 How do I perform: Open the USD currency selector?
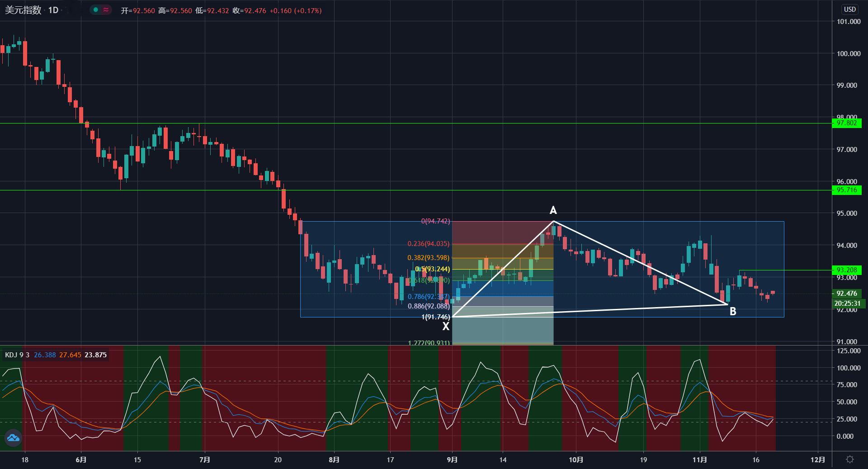coord(850,9)
